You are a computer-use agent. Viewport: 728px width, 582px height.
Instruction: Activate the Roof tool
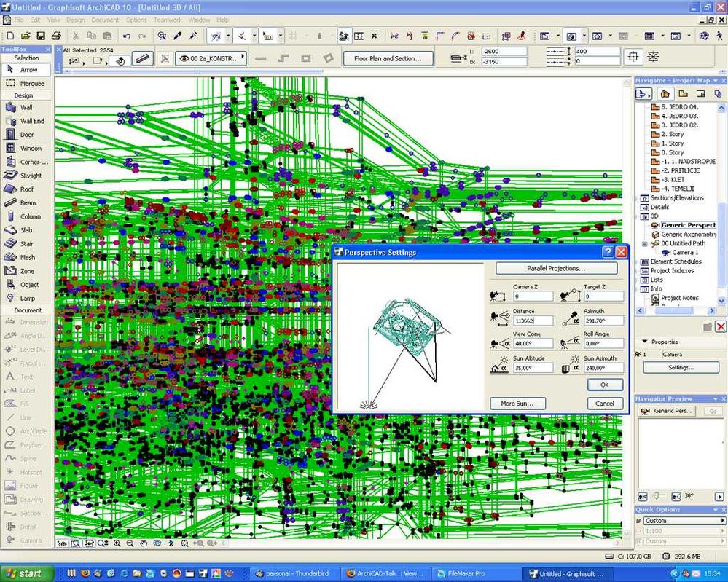[26, 189]
